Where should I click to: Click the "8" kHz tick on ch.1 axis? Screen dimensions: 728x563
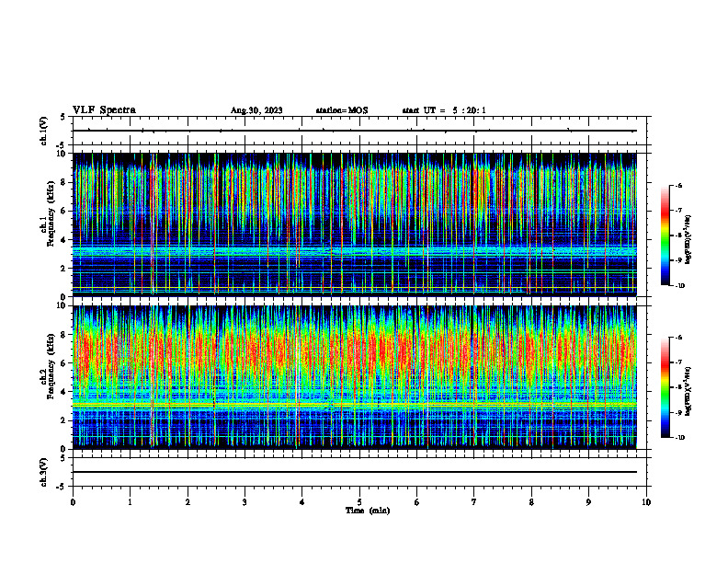(x=64, y=182)
